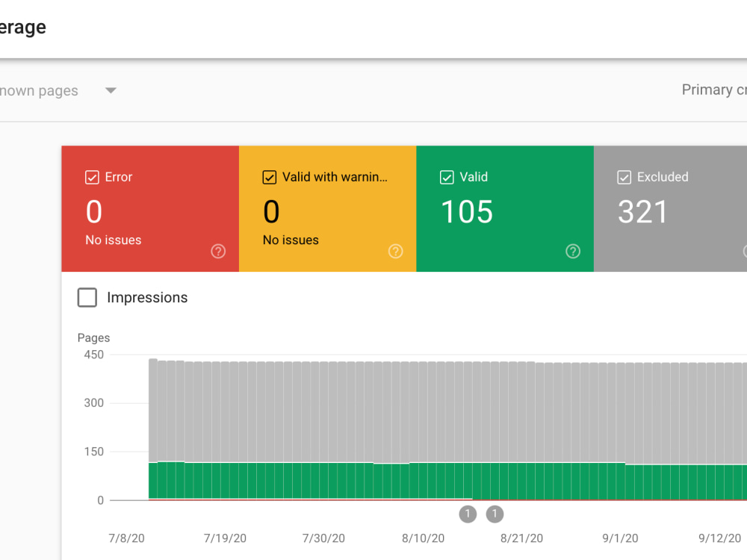
Task: Enable the Impressions checkbox
Action: point(87,297)
